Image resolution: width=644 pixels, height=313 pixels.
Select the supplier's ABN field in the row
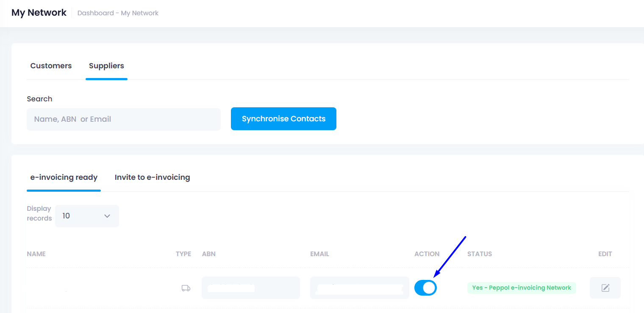(250, 288)
